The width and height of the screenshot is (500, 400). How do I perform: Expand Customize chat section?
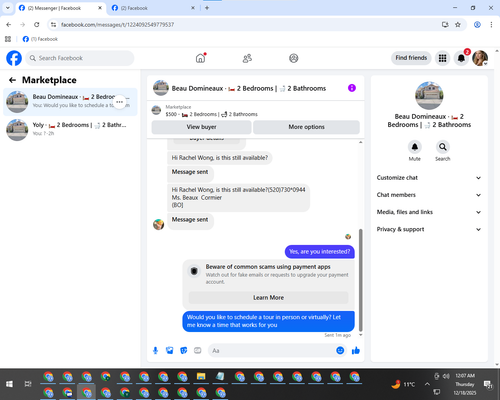(429, 178)
